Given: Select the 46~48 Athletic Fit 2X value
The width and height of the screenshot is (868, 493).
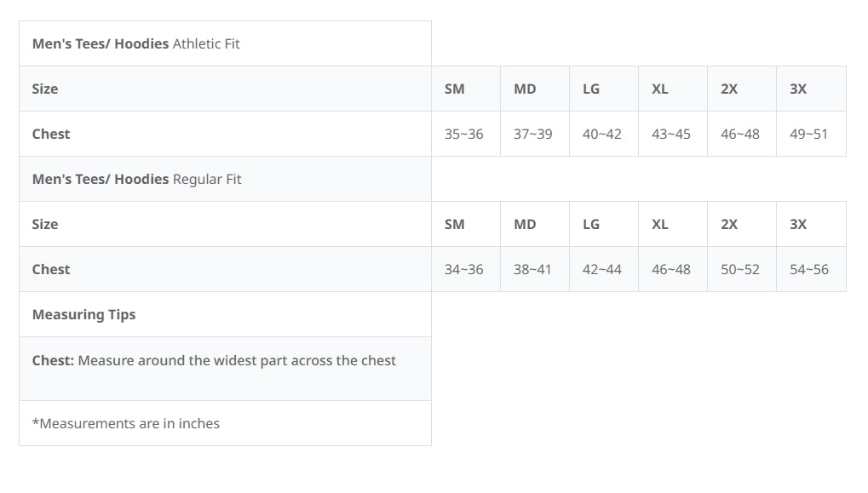Looking at the screenshot, I should coord(740,134).
